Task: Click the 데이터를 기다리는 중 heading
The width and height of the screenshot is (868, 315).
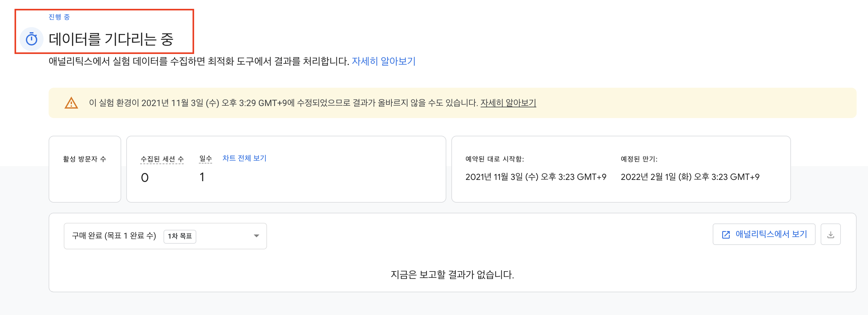Action: coord(111,39)
